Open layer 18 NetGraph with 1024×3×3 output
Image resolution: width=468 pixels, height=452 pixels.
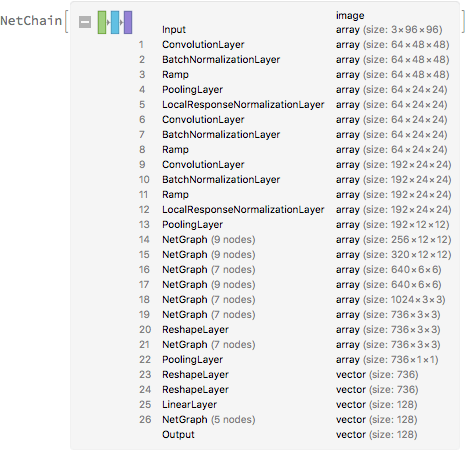tap(209, 300)
